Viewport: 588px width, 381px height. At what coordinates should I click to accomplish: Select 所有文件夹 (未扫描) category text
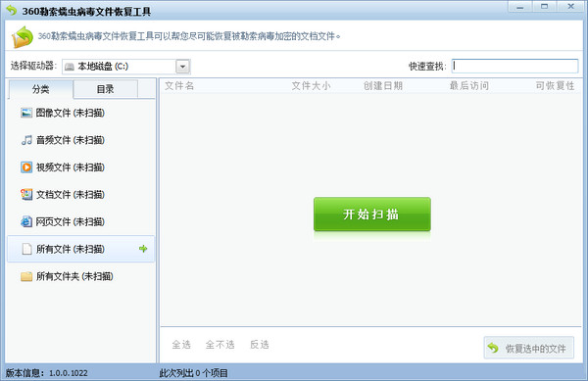tap(74, 276)
